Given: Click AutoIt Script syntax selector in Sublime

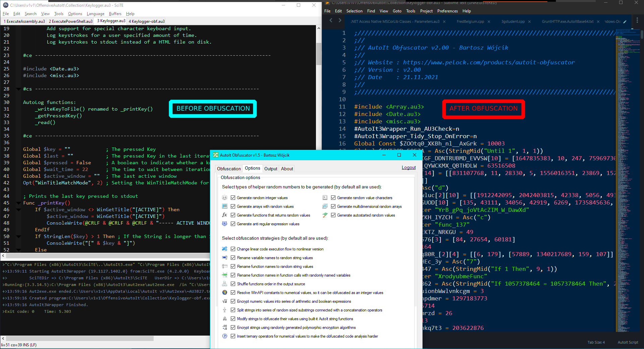Looking at the screenshot, I should pos(628,342).
